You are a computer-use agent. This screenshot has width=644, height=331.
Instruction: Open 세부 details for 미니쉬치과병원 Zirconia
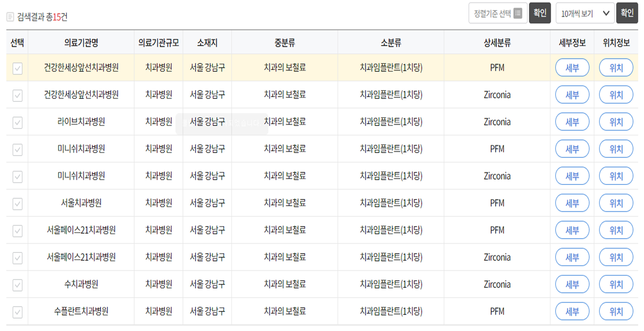(x=572, y=176)
